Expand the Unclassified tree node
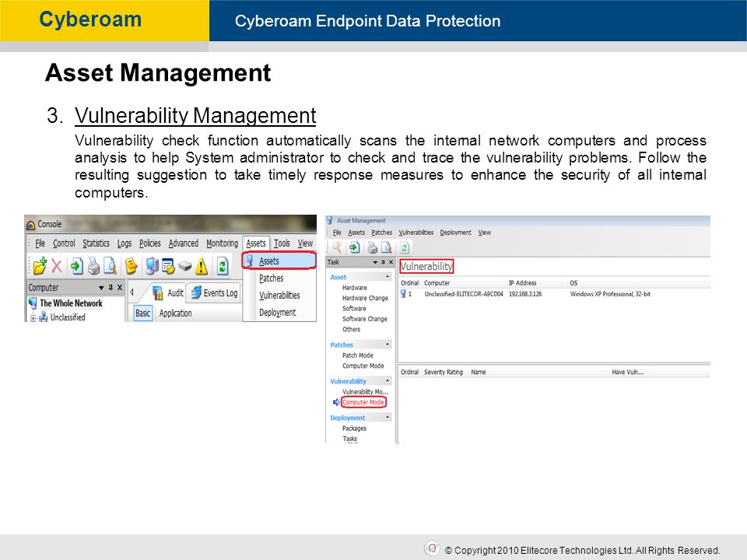The image size is (747, 560). point(33,318)
